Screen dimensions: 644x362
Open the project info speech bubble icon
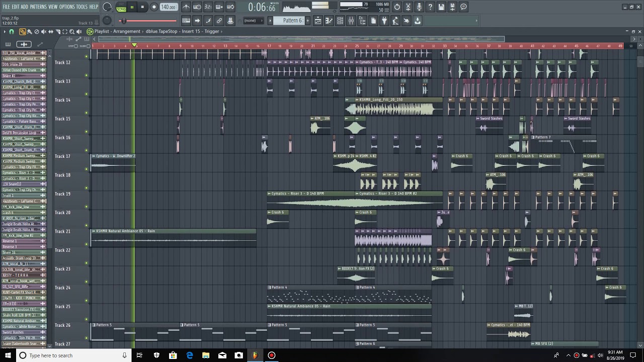pos(463,7)
